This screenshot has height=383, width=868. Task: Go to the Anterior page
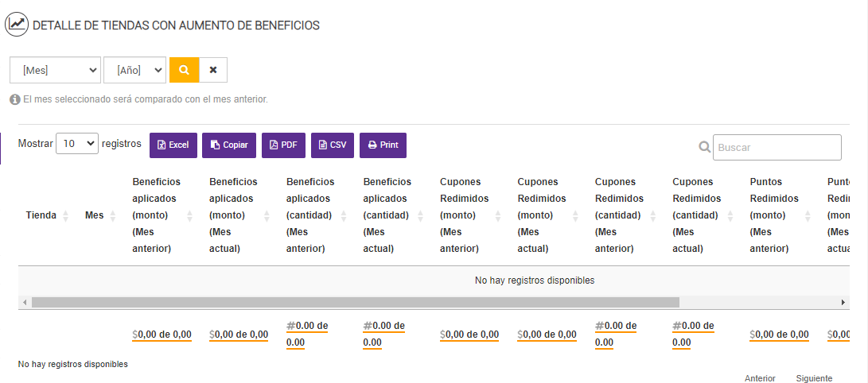pyautogui.click(x=760, y=378)
